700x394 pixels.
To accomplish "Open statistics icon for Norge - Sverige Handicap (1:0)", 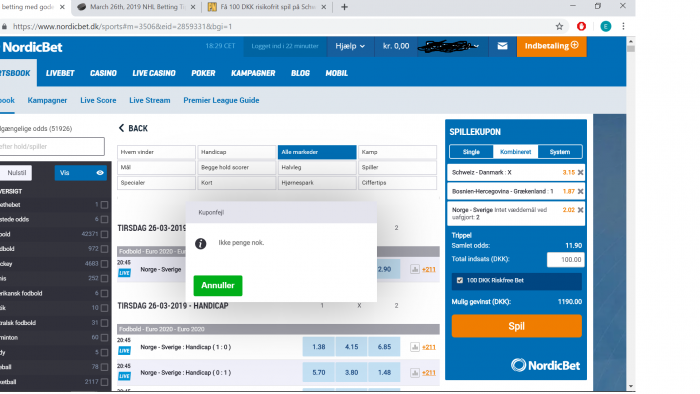I will [x=415, y=347].
